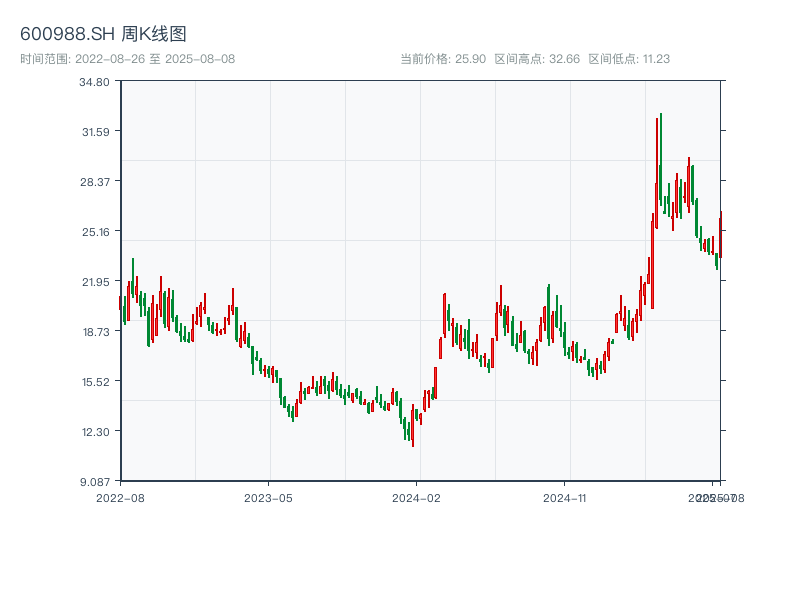Click the 当前价格: 25.90 label
The height and width of the screenshot is (600, 800).
pyautogui.click(x=443, y=59)
